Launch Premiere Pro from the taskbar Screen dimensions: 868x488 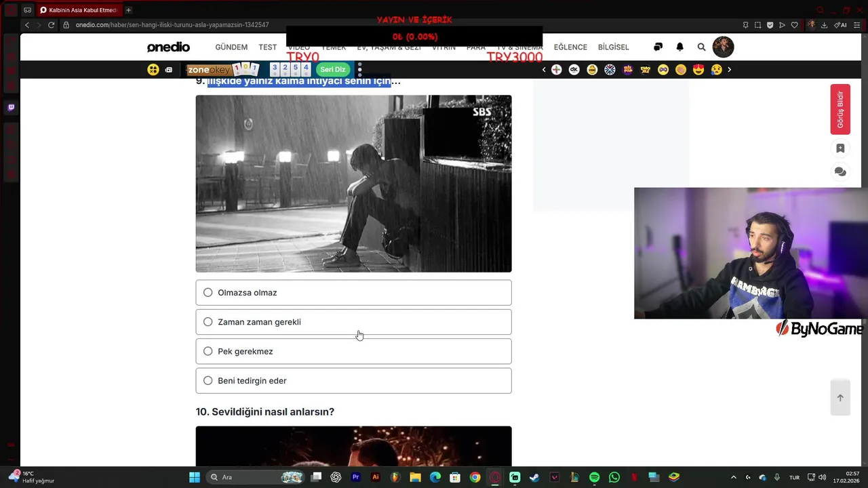pos(355,477)
